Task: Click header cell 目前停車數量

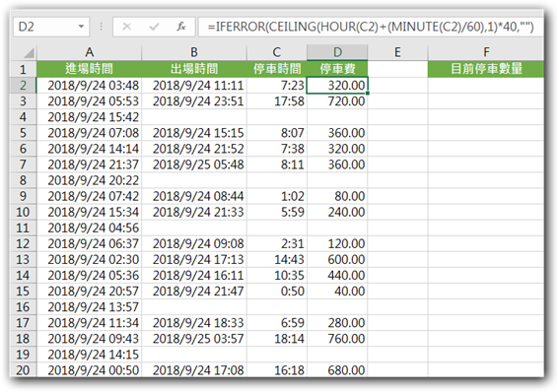Action: pyautogui.click(x=486, y=69)
